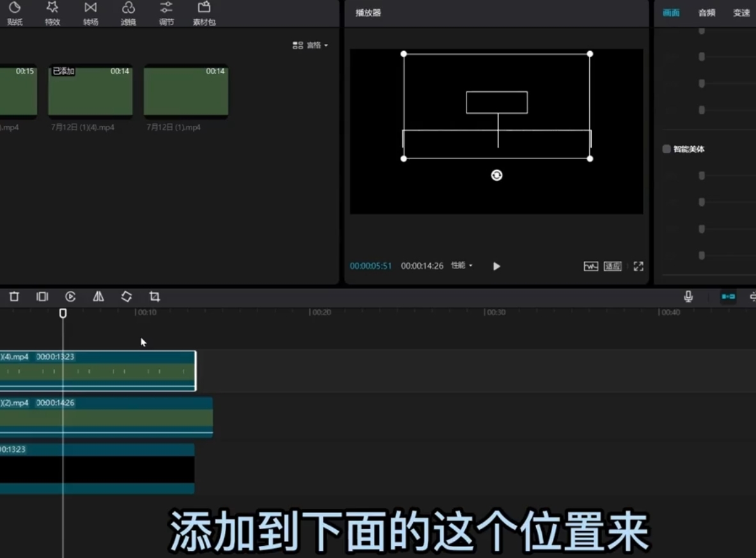The height and width of the screenshot is (558, 756).
Task: Click the delete (trash) icon in timeline toolbar
Action: tap(14, 297)
